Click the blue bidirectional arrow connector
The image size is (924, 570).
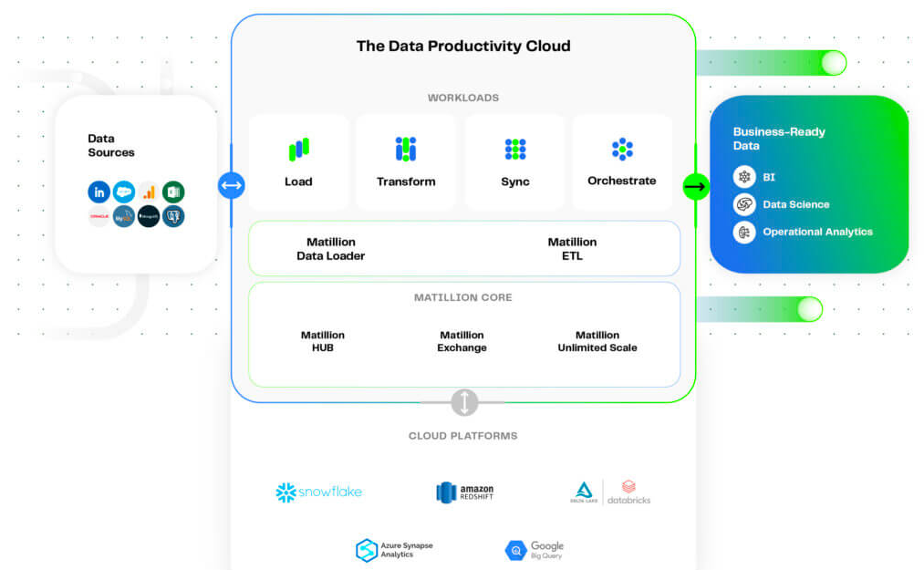(x=231, y=185)
